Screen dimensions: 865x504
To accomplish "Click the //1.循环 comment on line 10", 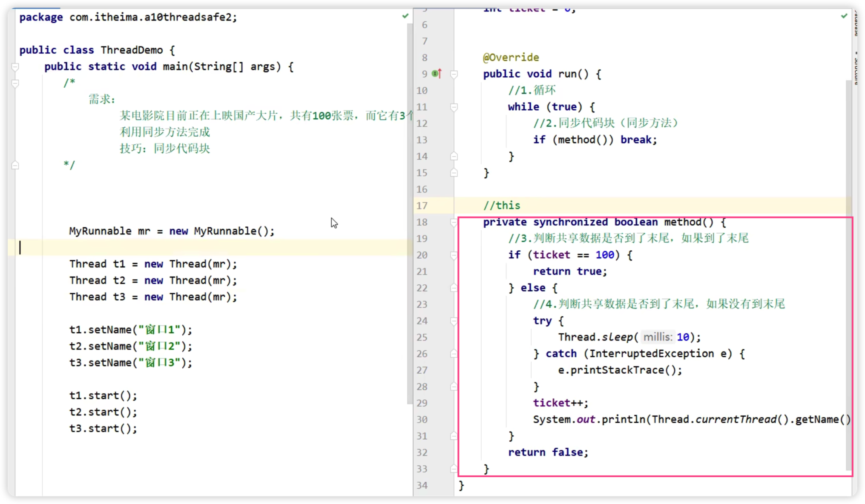I will [532, 90].
